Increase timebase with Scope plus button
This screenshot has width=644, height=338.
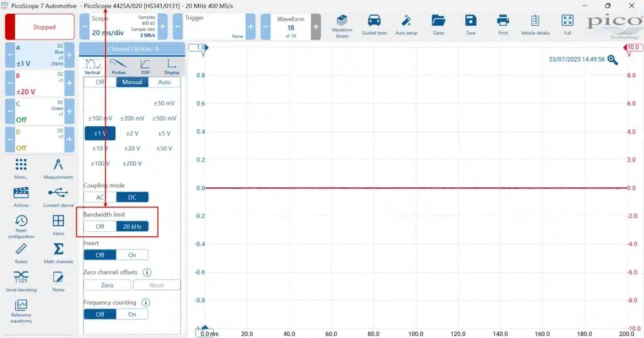[162, 26]
